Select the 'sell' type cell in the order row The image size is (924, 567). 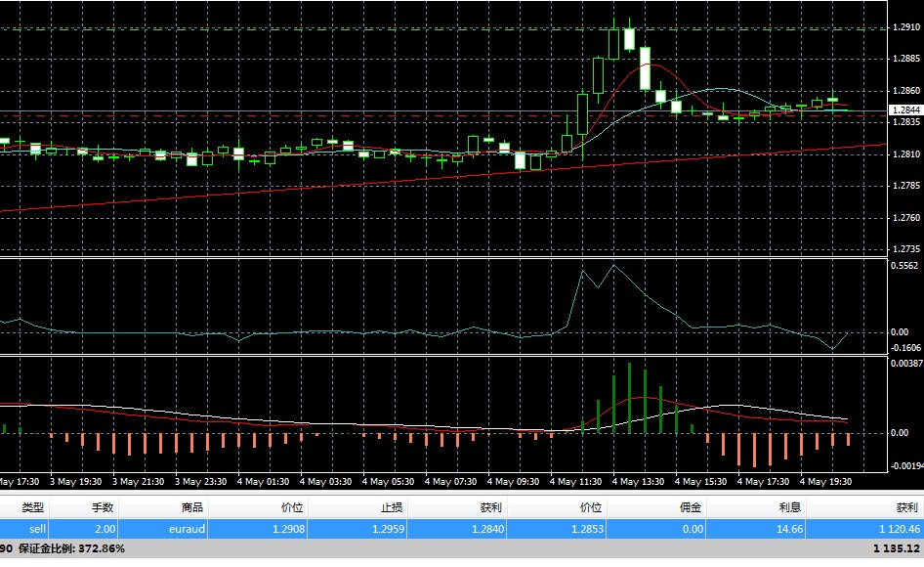(x=37, y=529)
